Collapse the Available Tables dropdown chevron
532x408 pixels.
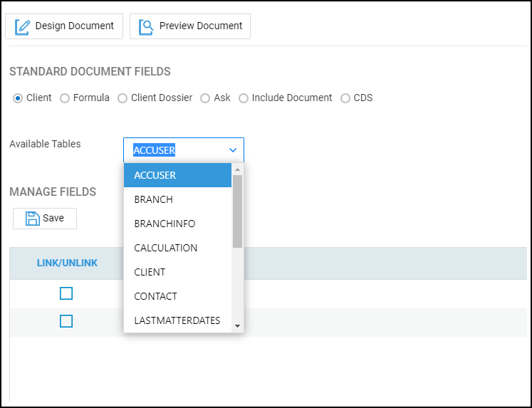coord(233,150)
